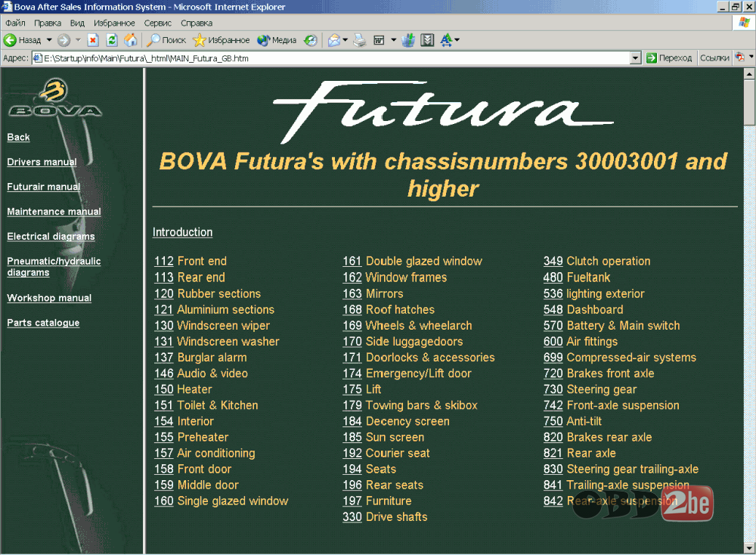
Task: Click the vertical scrollbar thumb
Action: point(749,102)
